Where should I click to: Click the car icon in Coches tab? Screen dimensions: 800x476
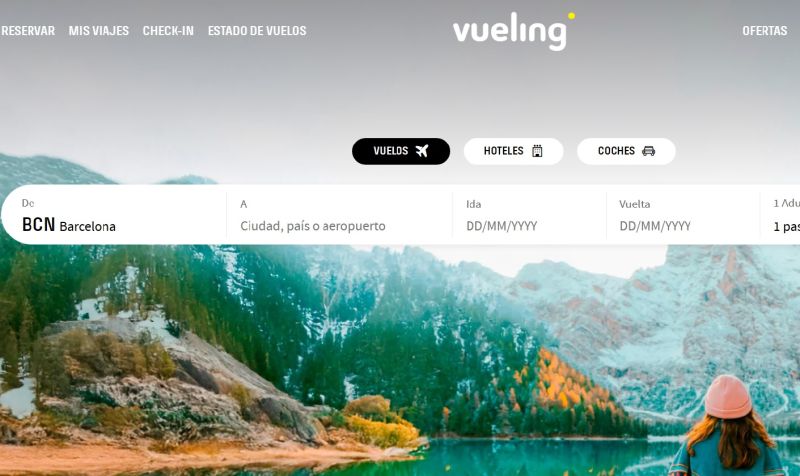click(648, 151)
